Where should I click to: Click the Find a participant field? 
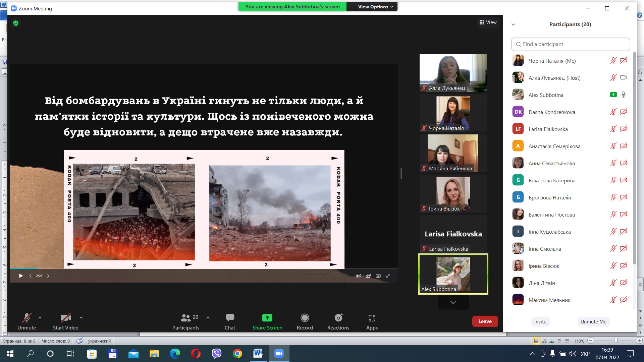[570, 44]
